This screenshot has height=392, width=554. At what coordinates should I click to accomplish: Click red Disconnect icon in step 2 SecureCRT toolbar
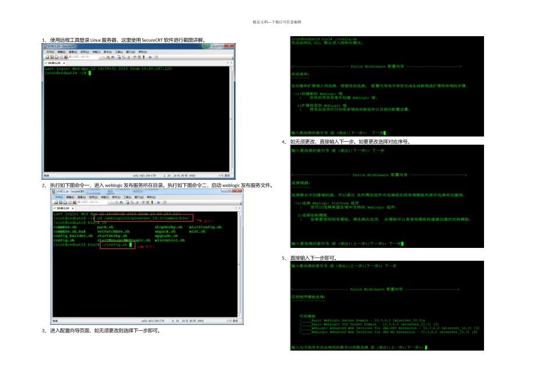[74, 202]
